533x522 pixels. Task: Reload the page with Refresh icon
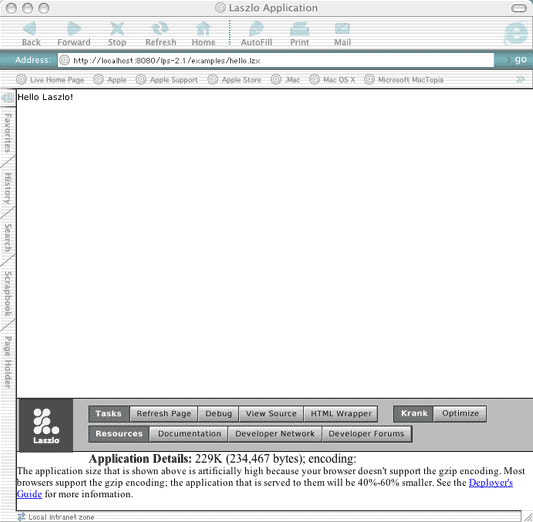(160, 29)
